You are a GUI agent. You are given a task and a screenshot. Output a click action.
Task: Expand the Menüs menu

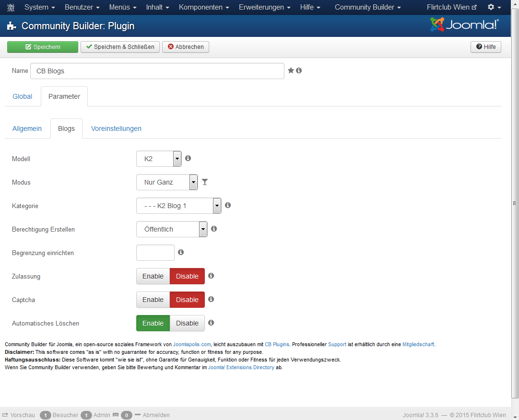pos(123,7)
